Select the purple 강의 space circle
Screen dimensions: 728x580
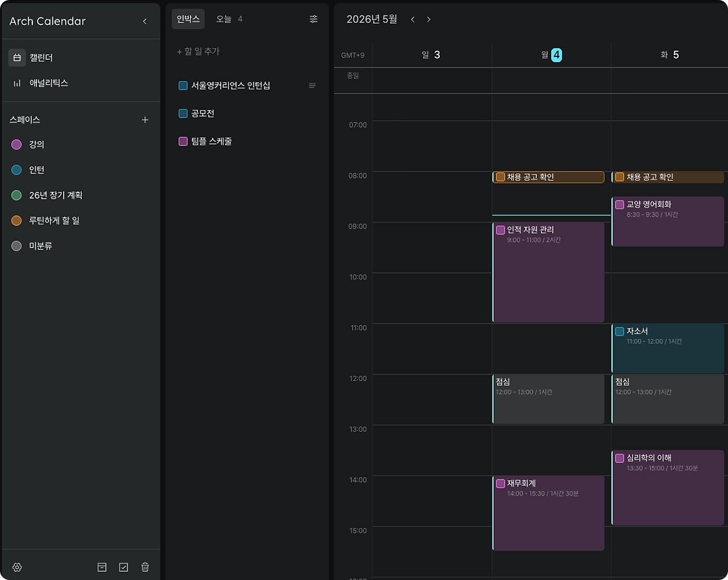tap(16, 145)
